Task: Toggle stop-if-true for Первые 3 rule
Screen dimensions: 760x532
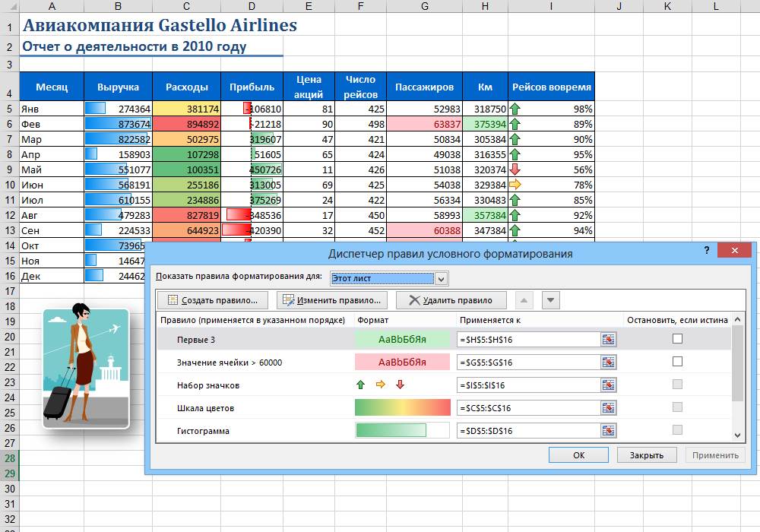Action: click(678, 339)
